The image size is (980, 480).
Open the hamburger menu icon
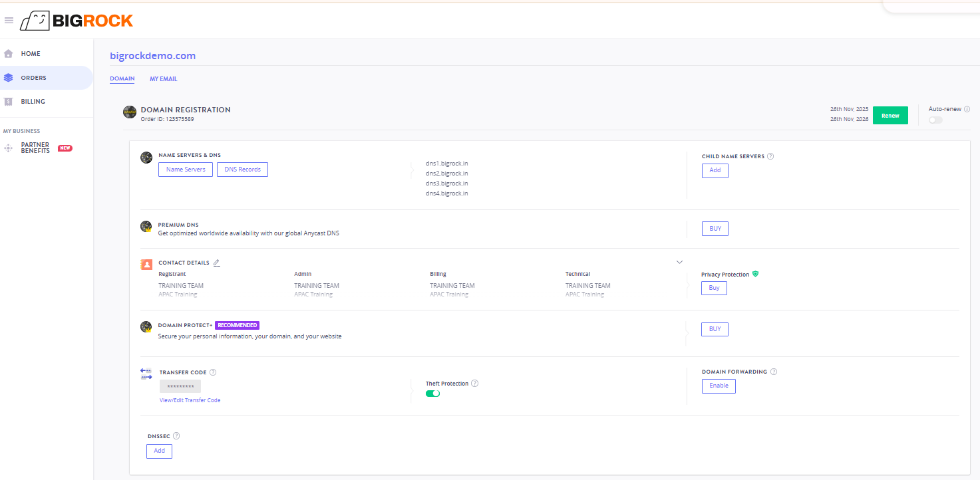coord(9,21)
